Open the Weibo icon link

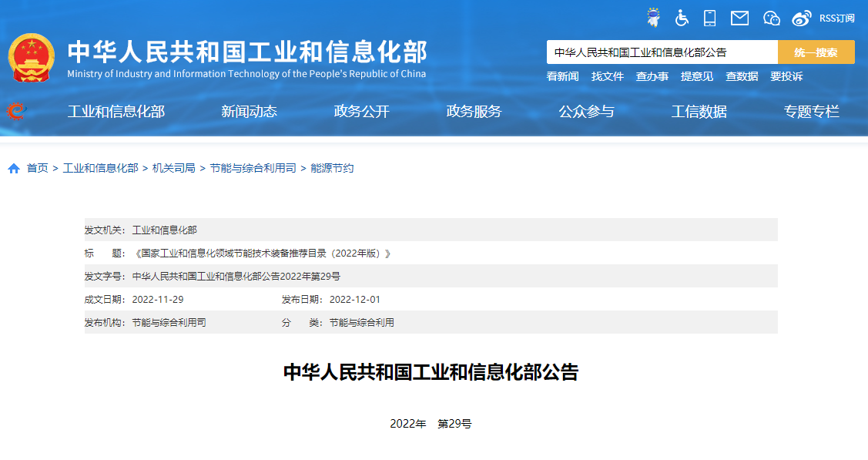[802, 18]
